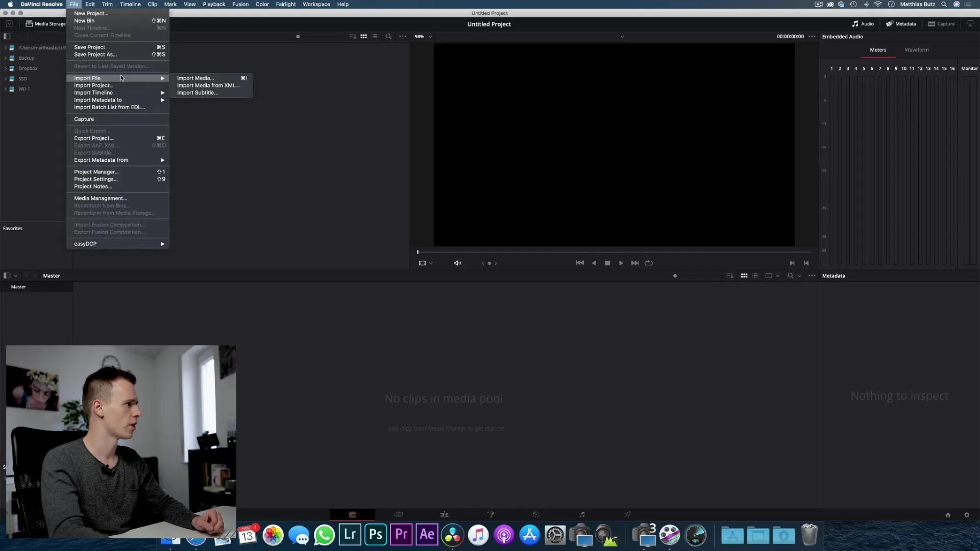Toggle loop playback in the viewer
980x551 pixels.
click(649, 263)
